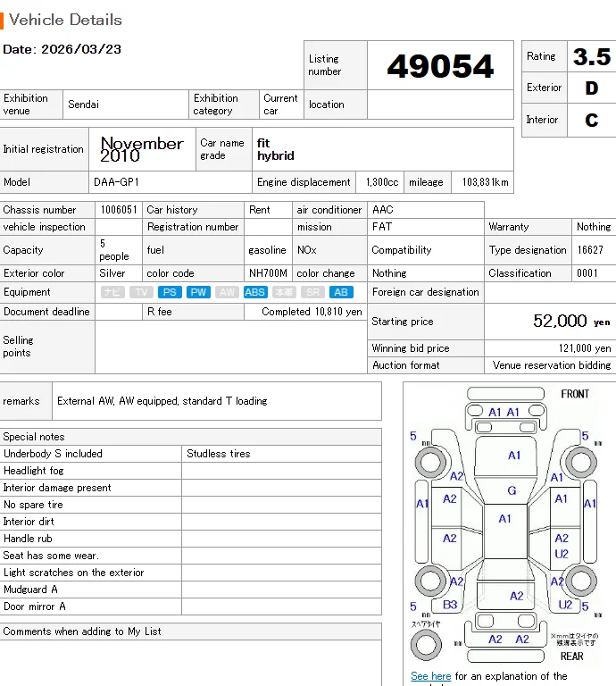Click the U2 mark on right rear door
616x686 pixels.
562,554
